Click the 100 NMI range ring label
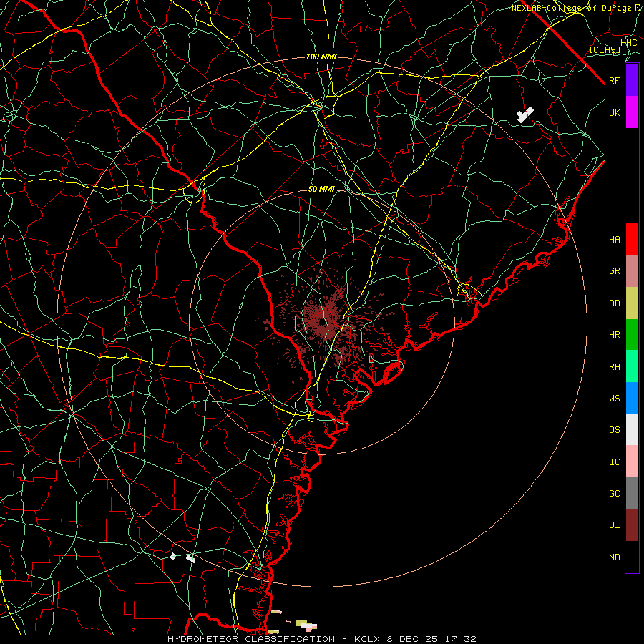This screenshot has height=644, width=644. [321, 57]
